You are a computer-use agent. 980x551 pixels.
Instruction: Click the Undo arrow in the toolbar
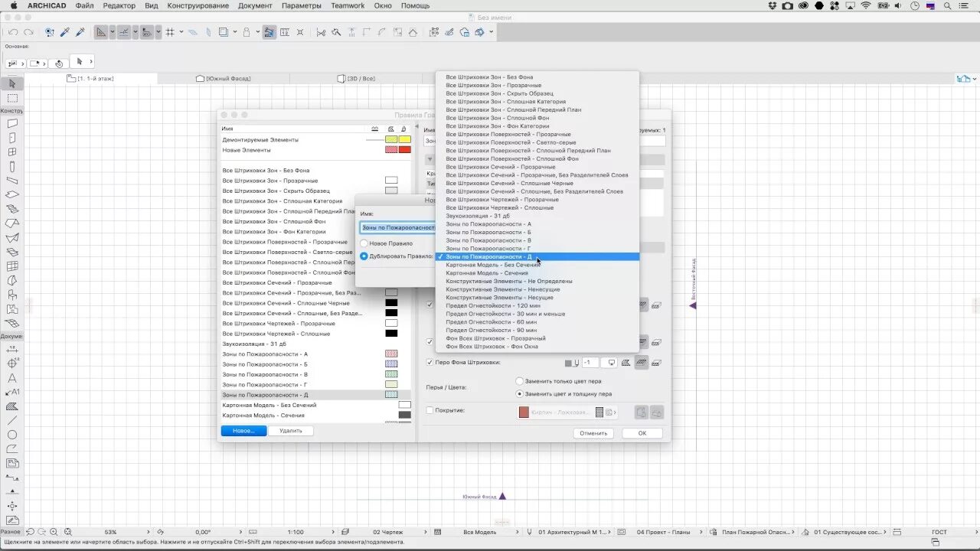click(x=13, y=32)
